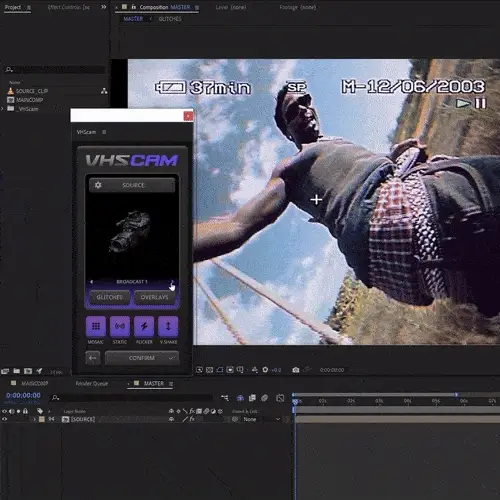Toggle the motion blur switch in timeline
This screenshot has height=500, width=500.
tap(265, 398)
